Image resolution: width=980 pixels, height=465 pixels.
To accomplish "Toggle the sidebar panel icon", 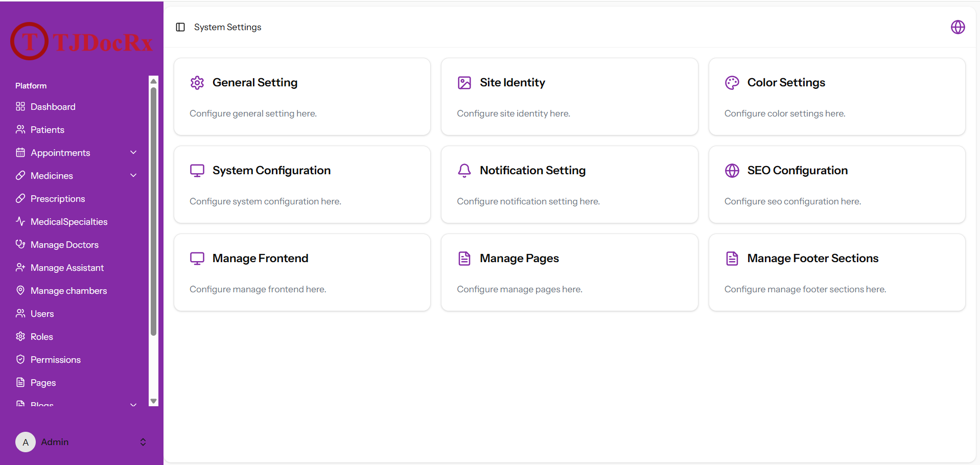I will tap(180, 27).
